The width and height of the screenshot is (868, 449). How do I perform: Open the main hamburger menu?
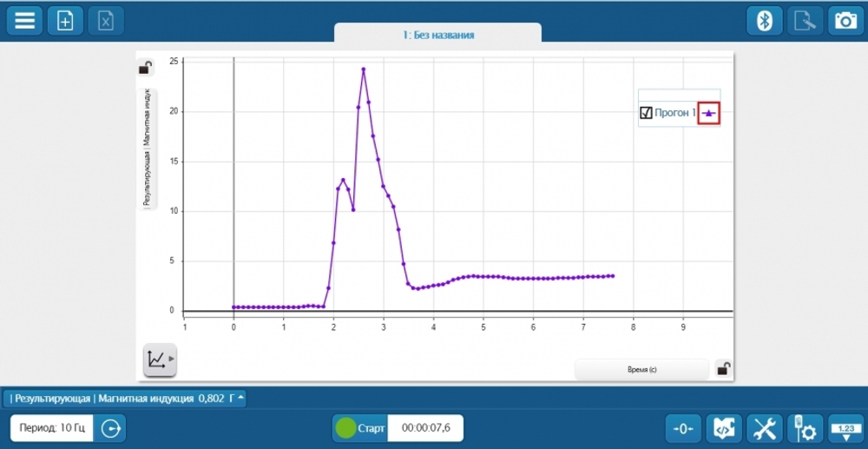point(24,21)
